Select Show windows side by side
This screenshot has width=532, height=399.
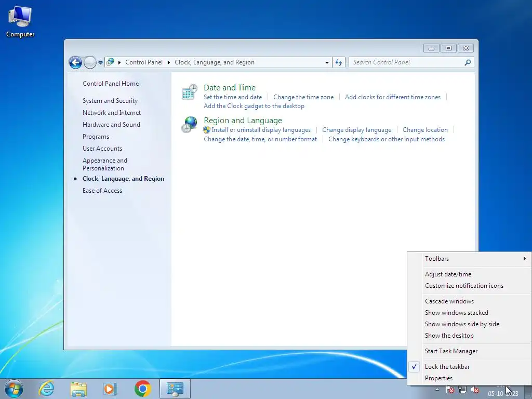tap(462, 324)
